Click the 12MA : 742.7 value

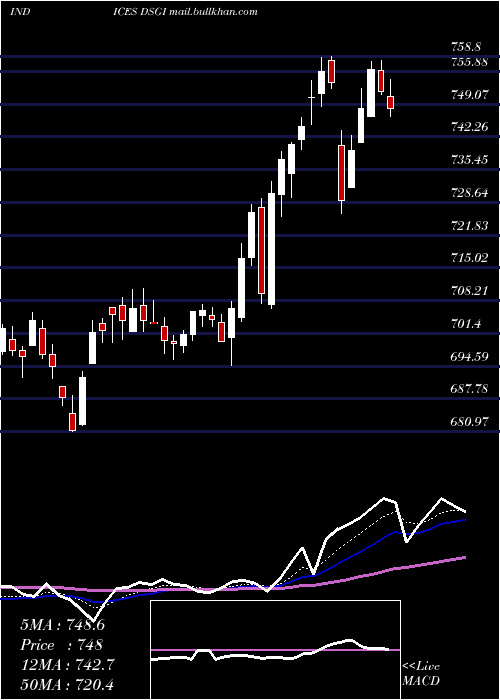(x=67, y=665)
